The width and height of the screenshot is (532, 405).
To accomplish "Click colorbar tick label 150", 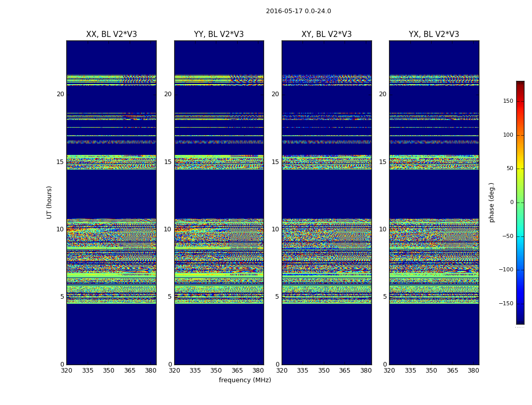I will coord(508,101).
